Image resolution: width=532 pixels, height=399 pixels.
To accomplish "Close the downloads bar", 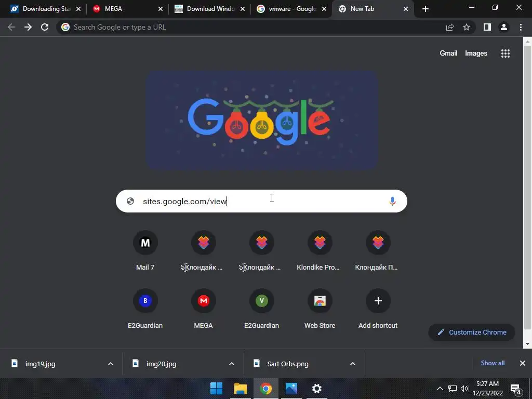I will [x=523, y=363].
